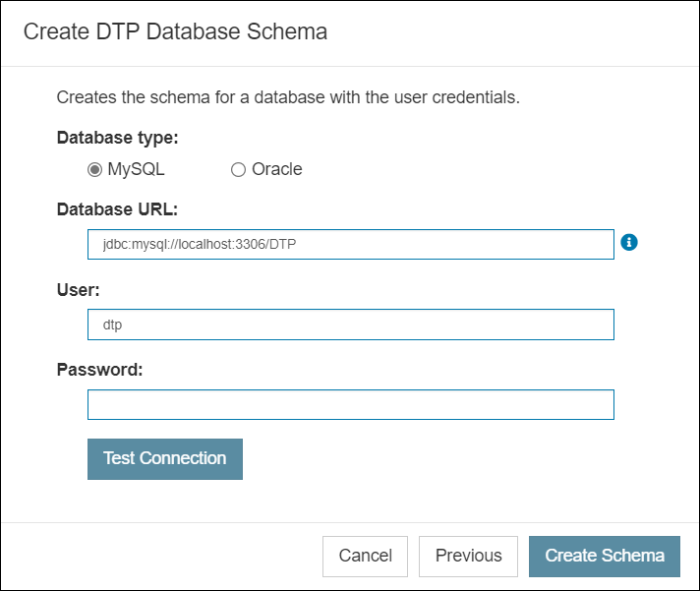Click the Test Connection button
Image resolution: width=700 pixels, height=591 pixels.
click(x=165, y=459)
